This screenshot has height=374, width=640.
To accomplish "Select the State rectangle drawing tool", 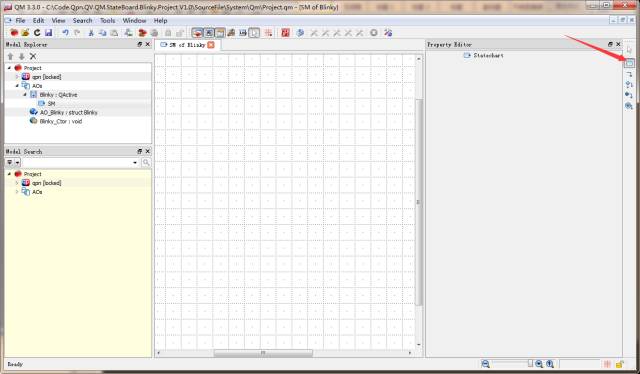I will click(x=629, y=63).
